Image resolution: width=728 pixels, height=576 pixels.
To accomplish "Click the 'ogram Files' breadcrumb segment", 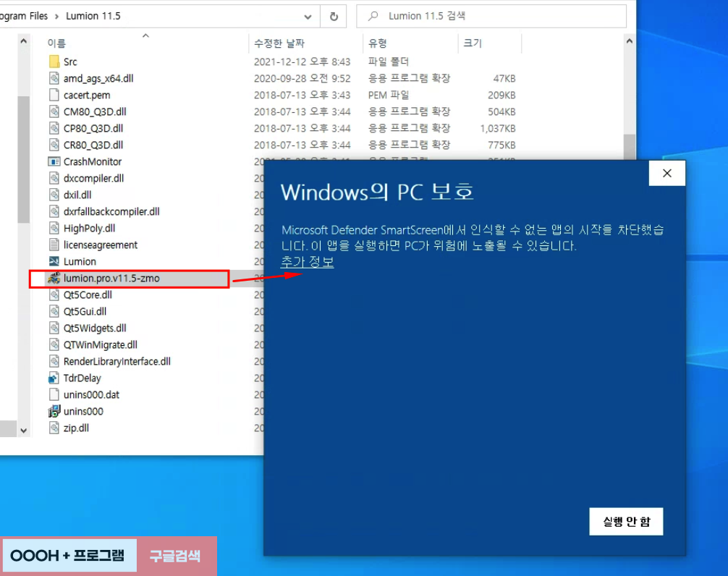I will click(24, 16).
